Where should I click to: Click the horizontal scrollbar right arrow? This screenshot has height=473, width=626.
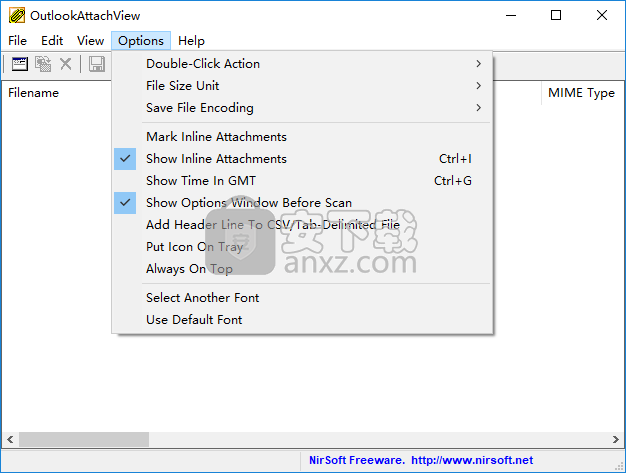pos(616,439)
